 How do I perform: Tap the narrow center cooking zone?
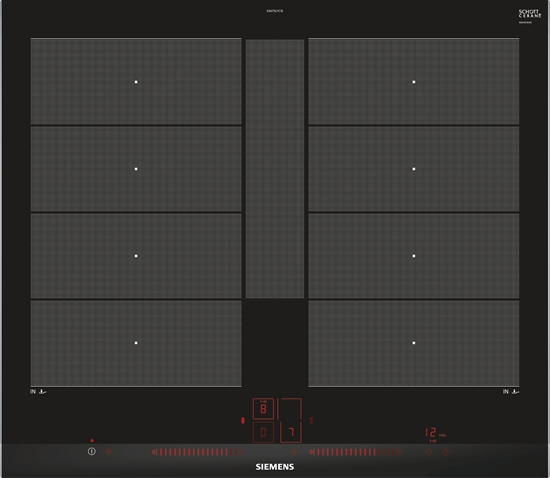pos(275,169)
